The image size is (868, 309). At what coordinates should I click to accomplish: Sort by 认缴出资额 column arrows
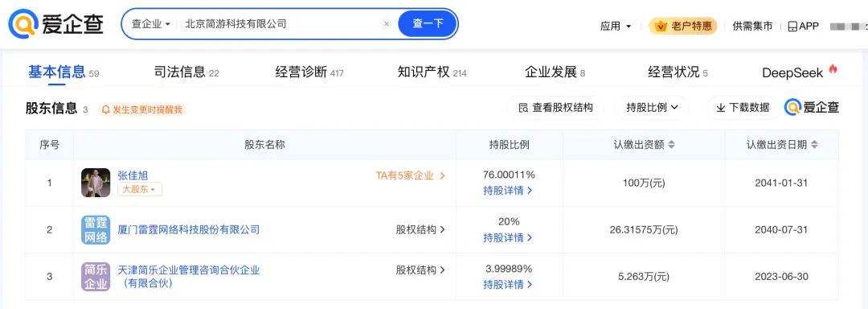tap(671, 145)
